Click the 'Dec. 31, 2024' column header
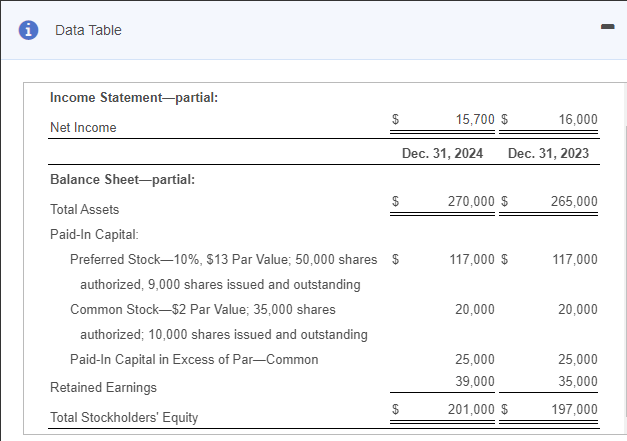The image size is (627, 441). coord(442,153)
